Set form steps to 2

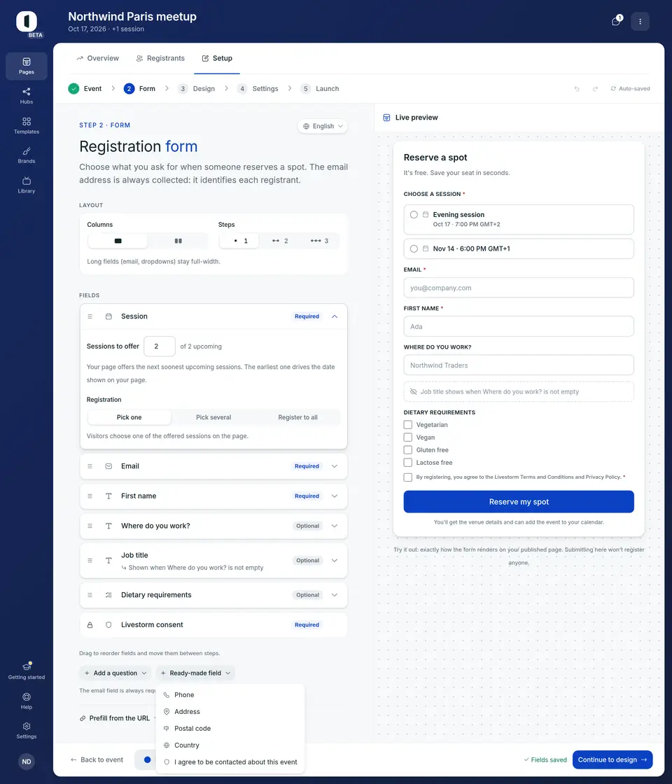[x=279, y=241]
